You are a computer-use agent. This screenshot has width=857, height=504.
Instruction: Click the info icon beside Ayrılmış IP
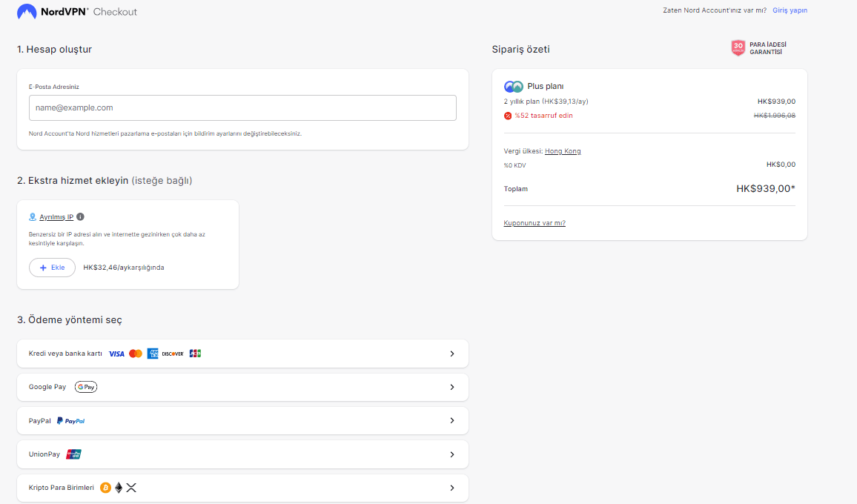[x=80, y=217]
